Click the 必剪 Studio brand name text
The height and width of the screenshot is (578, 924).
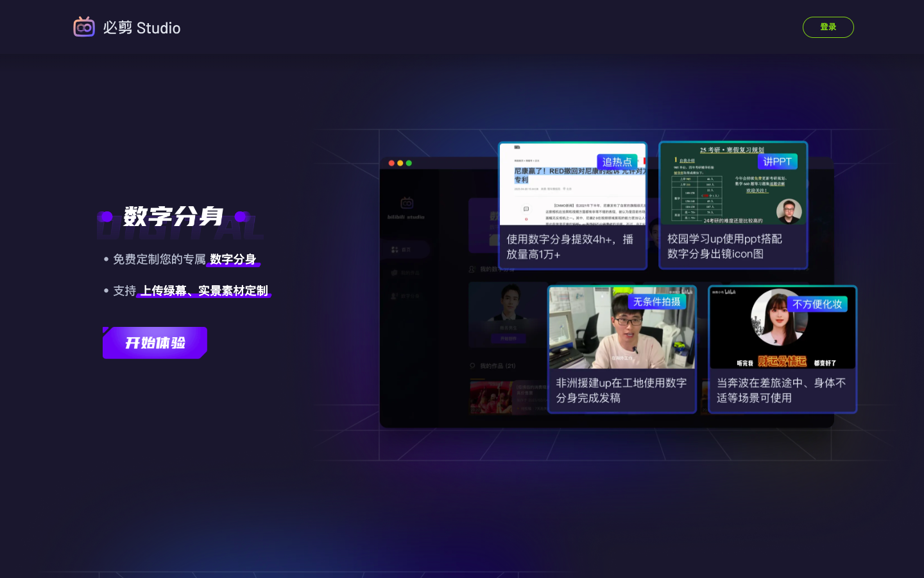click(x=142, y=28)
